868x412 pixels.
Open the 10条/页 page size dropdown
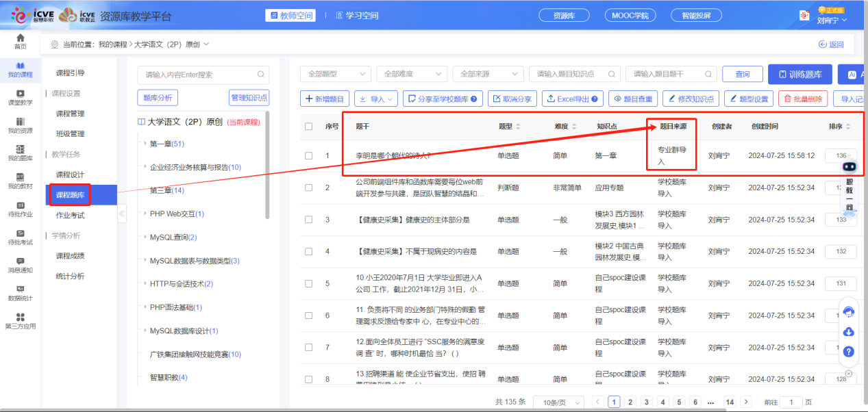[x=558, y=402]
